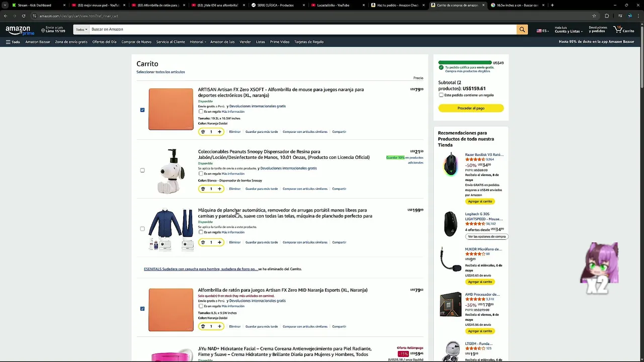Increase quantity of Snoopy dispenser
The image size is (644, 362).
219,189
